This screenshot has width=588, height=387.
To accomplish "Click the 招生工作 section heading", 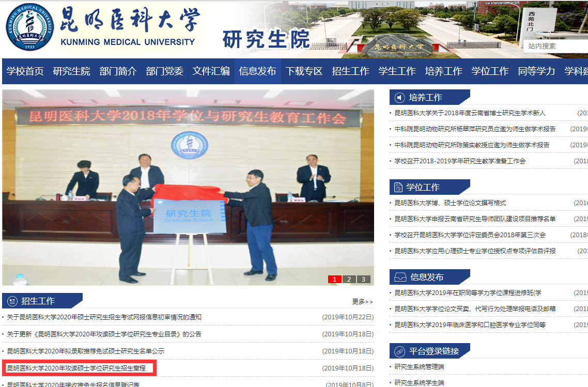I will 38,301.
